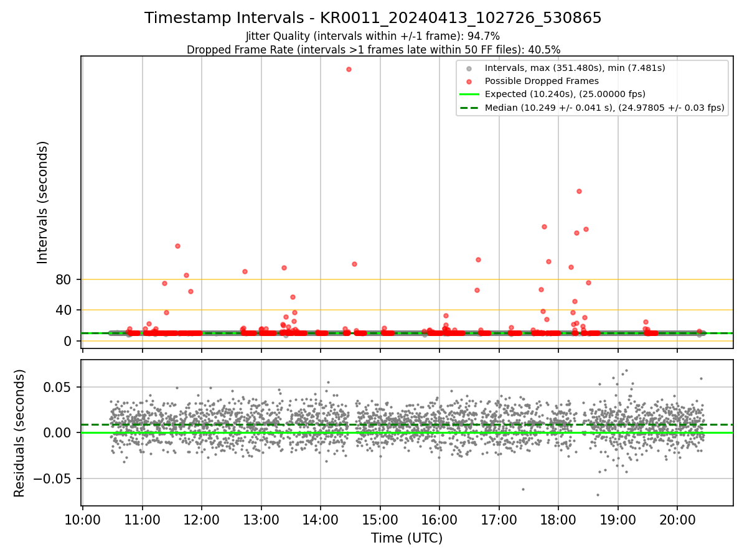The height and width of the screenshot is (560, 747).
Task: Click the 'Residuals (seconds)' y-axis label
Action: click(x=20, y=433)
